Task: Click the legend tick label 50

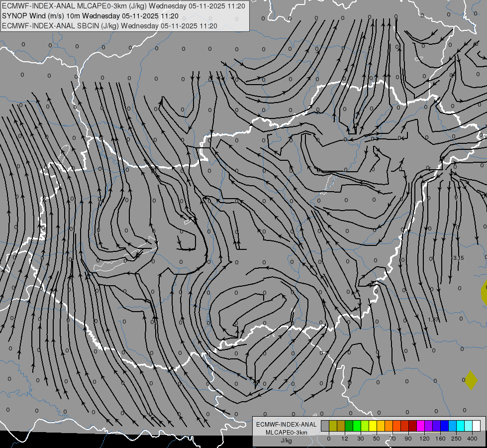Action: 377,439
